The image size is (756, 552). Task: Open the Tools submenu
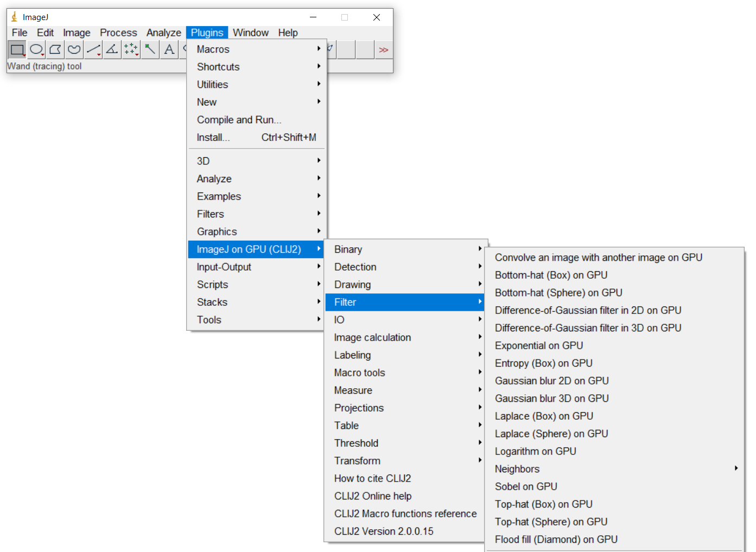257,320
